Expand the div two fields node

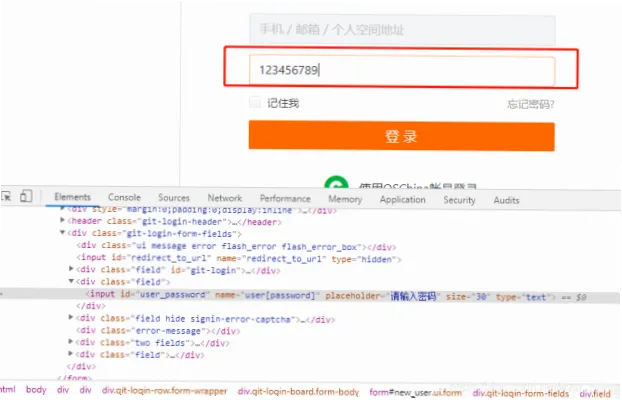(71, 341)
